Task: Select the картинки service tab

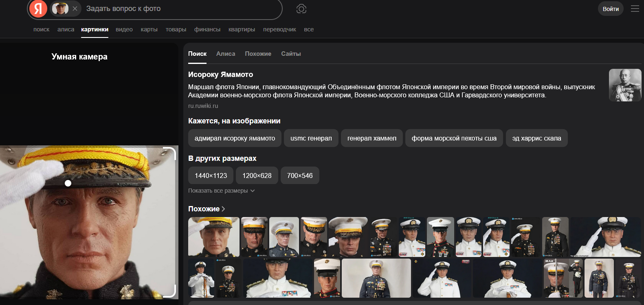Action: (x=95, y=29)
